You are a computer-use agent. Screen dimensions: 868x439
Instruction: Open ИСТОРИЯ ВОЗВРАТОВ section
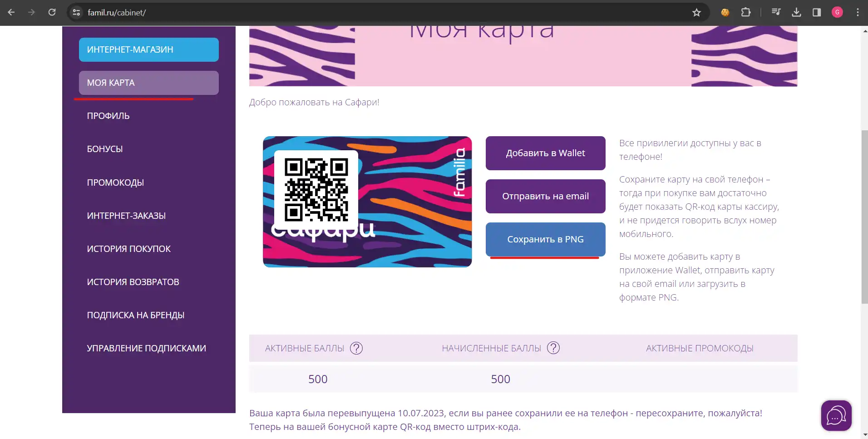(133, 282)
